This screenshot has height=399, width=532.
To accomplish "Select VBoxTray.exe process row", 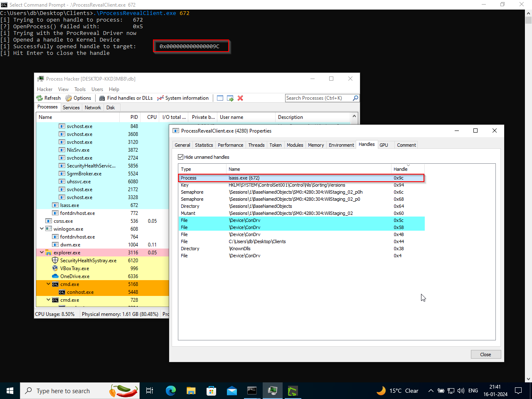I will [103, 268].
